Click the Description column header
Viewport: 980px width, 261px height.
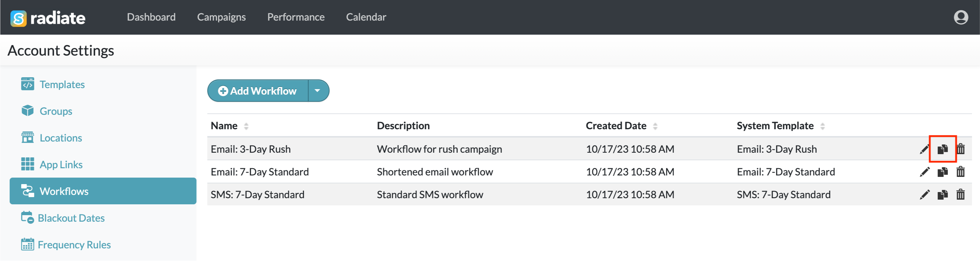pyautogui.click(x=403, y=126)
